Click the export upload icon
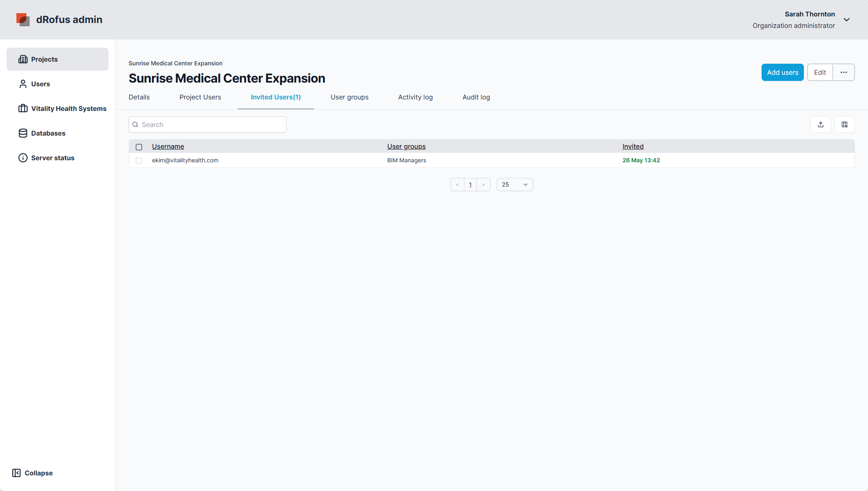The image size is (868, 491). pyautogui.click(x=821, y=124)
